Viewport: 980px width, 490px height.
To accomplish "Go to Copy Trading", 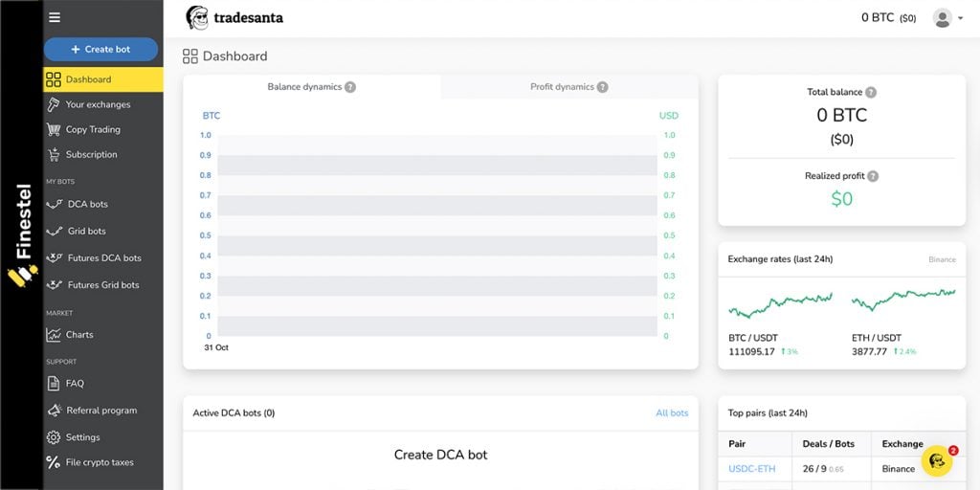I will [x=93, y=129].
